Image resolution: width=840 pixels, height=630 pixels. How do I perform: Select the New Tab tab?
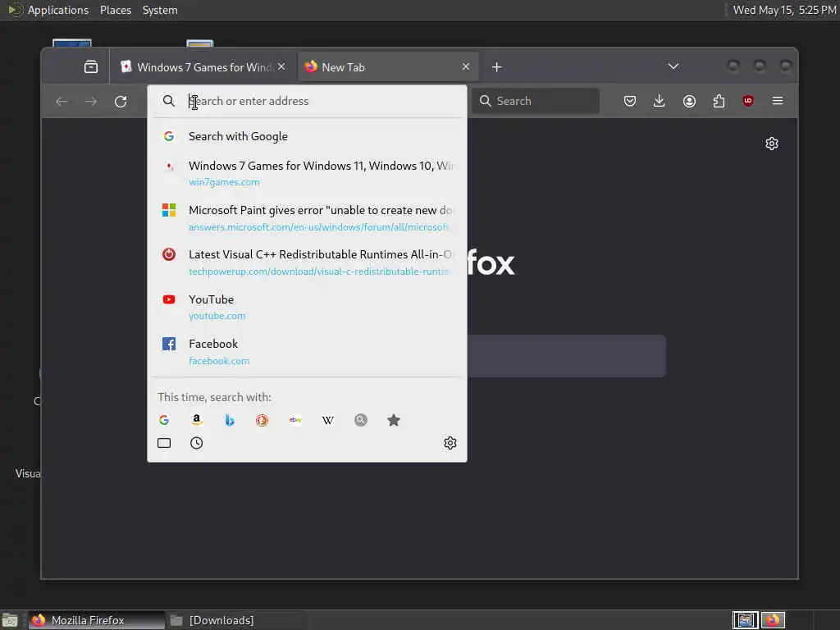point(388,67)
